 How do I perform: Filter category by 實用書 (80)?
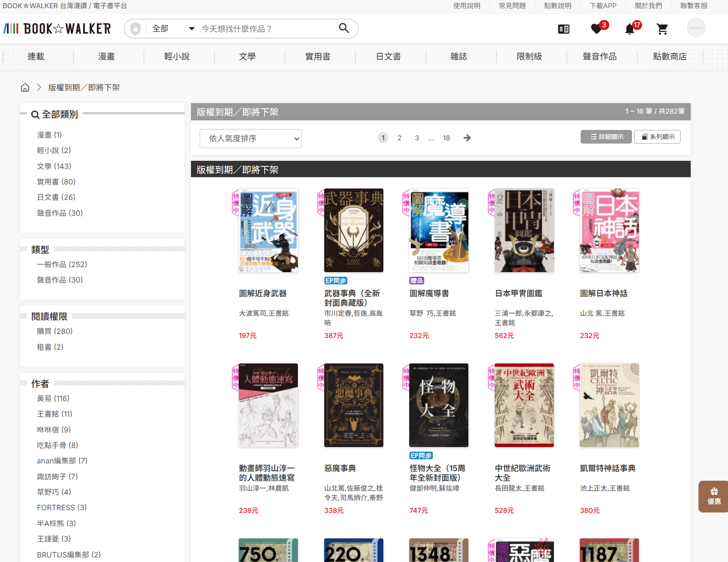[x=56, y=182]
